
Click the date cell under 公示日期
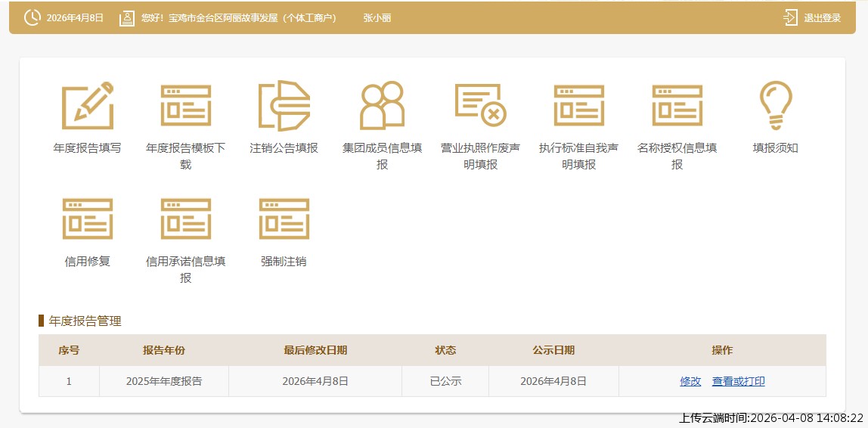tap(553, 381)
